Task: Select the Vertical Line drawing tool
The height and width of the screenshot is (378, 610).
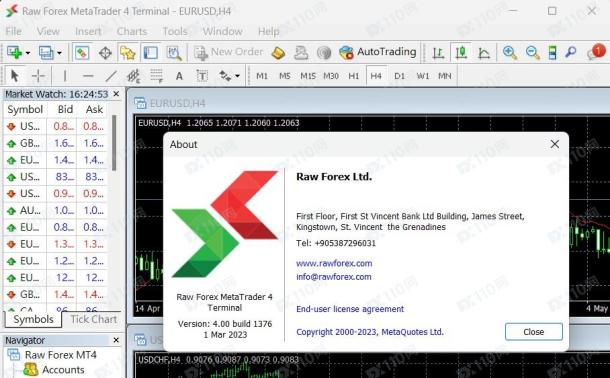Action: [65, 76]
